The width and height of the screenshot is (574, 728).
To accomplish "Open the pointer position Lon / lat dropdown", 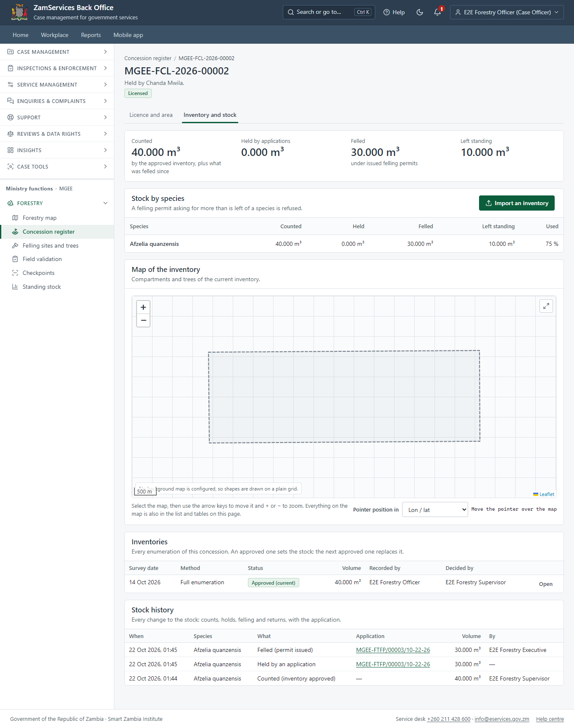I will [435, 509].
